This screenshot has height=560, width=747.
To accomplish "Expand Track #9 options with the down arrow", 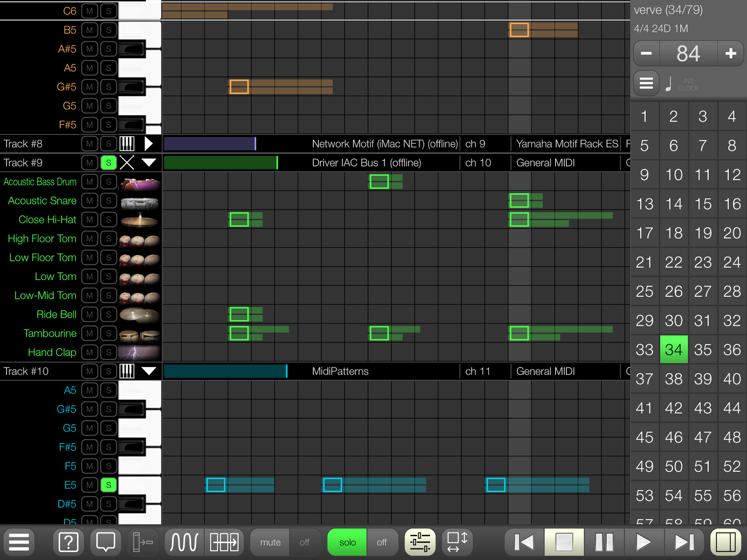I will 148,162.
